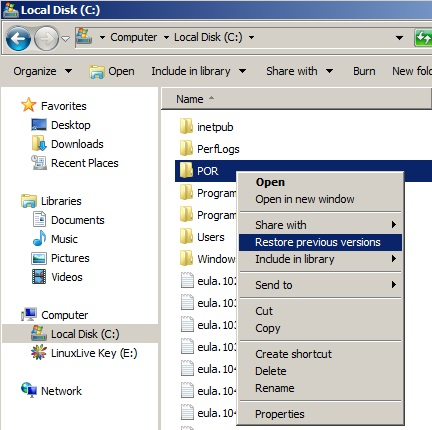
Task: Choose Delete in the context menu
Action: (271, 371)
